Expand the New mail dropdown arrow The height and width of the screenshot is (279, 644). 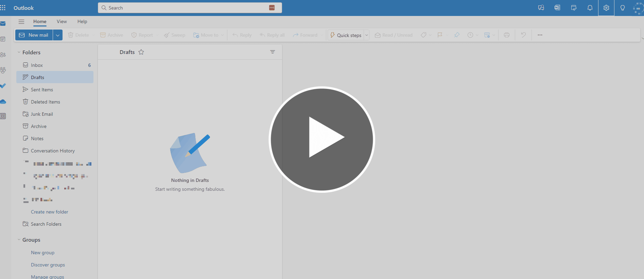coord(58,35)
